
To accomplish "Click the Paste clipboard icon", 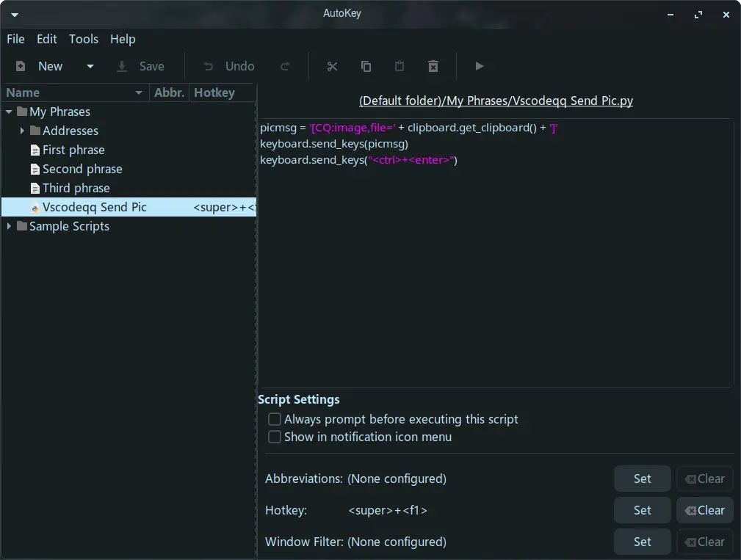I will click(400, 66).
